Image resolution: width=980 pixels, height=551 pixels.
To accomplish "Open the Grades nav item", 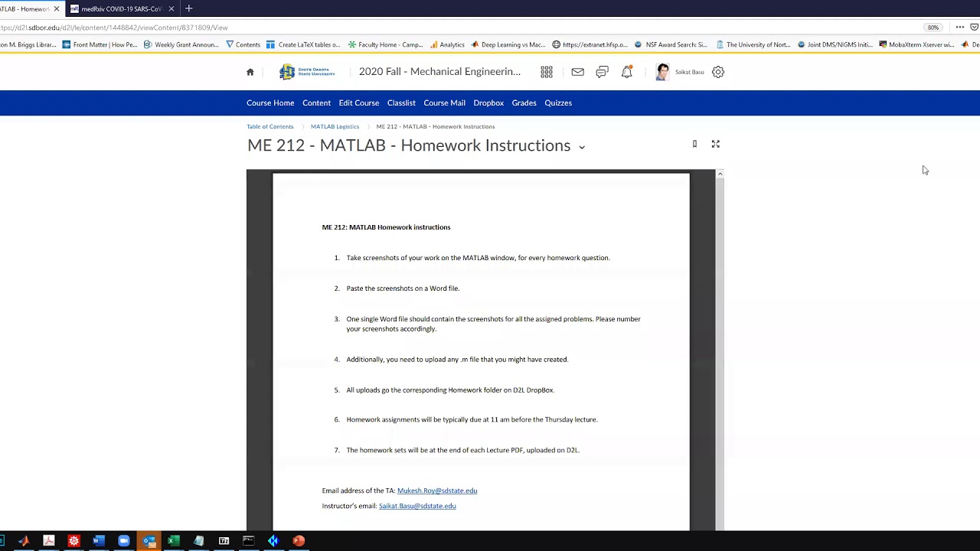I will click(x=524, y=103).
